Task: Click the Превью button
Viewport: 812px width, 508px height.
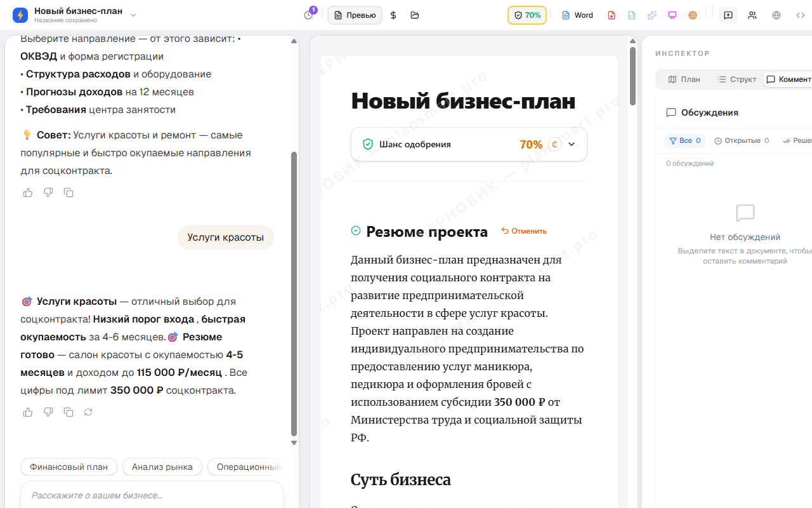Action: click(x=355, y=15)
